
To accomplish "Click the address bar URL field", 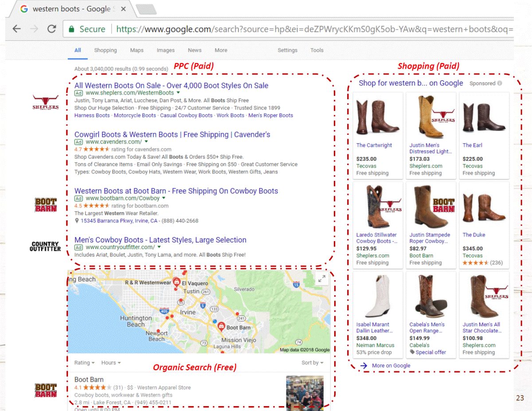I will point(310,29).
